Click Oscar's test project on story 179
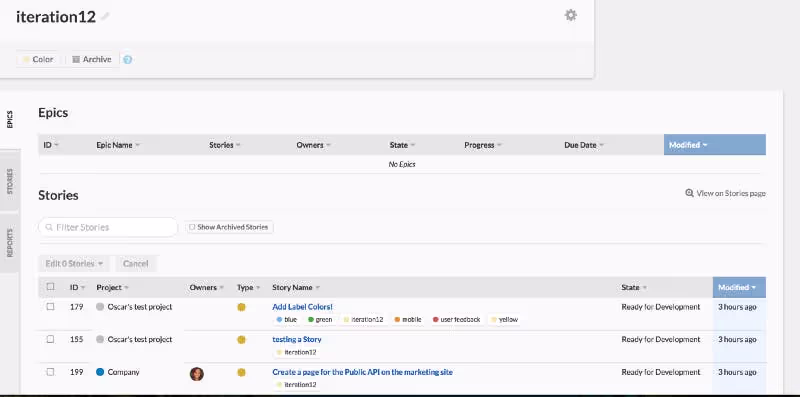The image size is (800, 397). click(140, 307)
